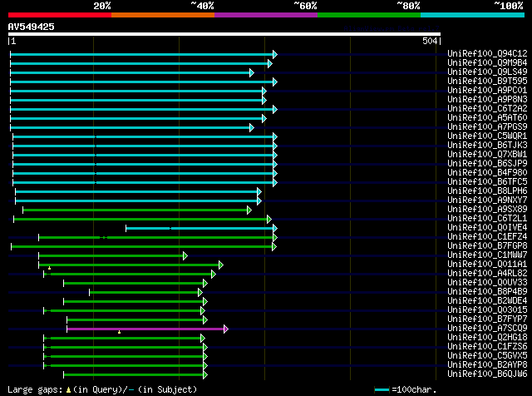Click the UniRef100_A5AT60 text
Viewport: 532px width, 396px height.
click(x=487, y=118)
